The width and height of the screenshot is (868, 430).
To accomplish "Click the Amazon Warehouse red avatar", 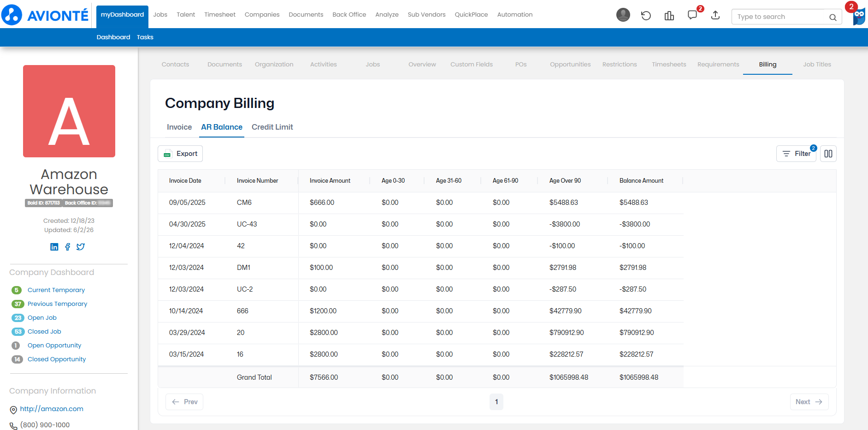I will [x=69, y=111].
